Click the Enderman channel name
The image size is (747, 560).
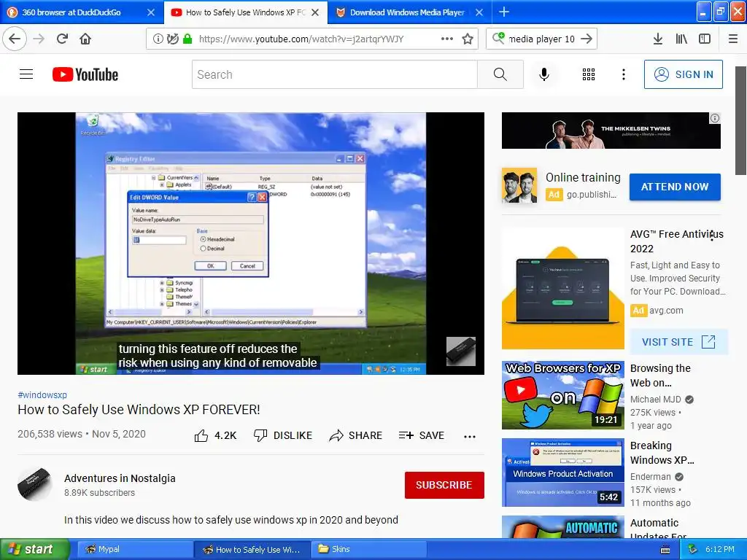(x=650, y=476)
